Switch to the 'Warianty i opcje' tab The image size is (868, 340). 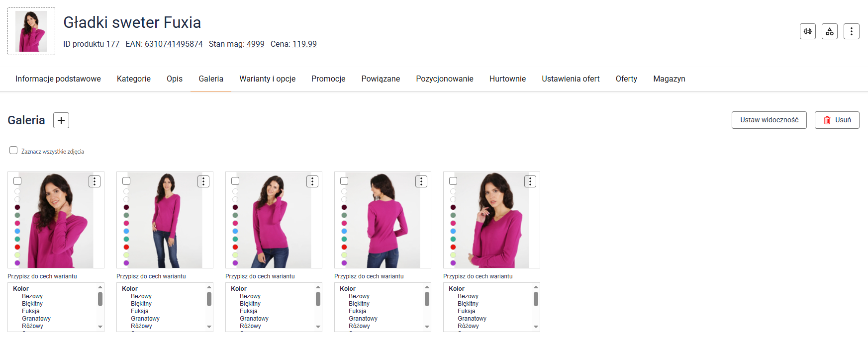(x=267, y=79)
